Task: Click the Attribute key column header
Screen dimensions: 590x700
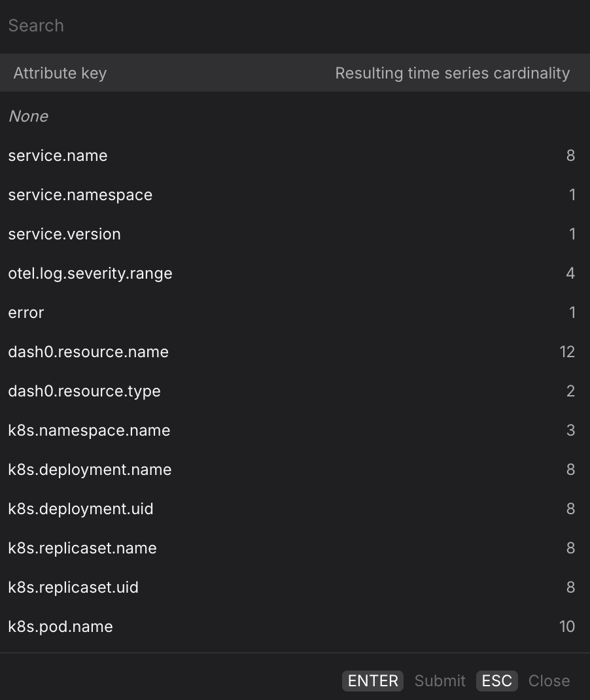Action: point(60,73)
